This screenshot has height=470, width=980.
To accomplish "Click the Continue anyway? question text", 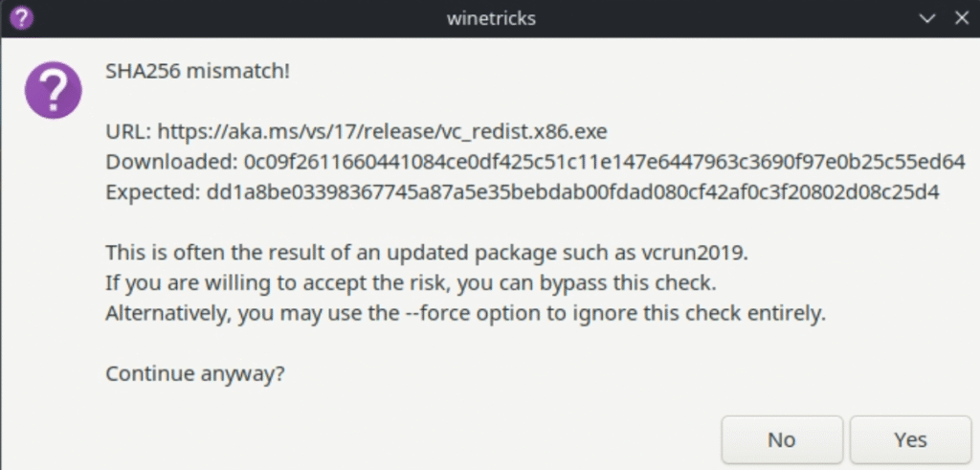I will tap(195, 373).
